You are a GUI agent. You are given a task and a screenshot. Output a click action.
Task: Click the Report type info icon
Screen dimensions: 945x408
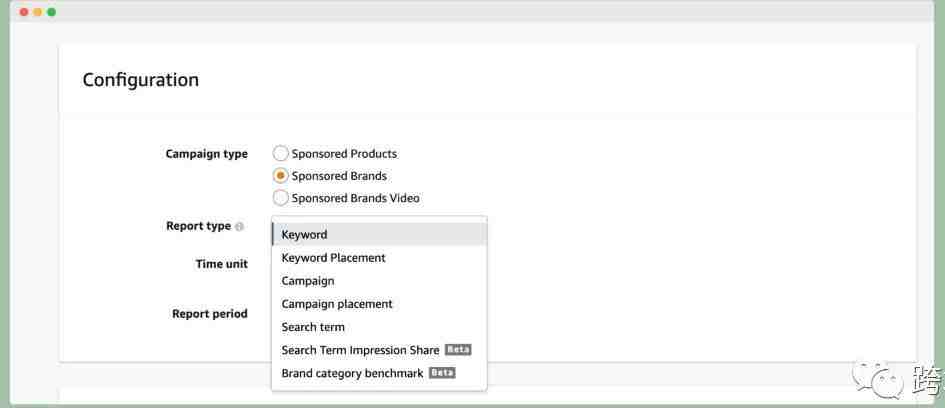pos(239,227)
